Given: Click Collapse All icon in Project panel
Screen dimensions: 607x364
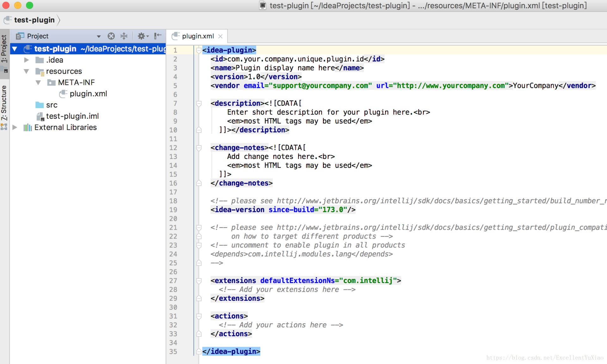Looking at the screenshot, I should tap(124, 36).
